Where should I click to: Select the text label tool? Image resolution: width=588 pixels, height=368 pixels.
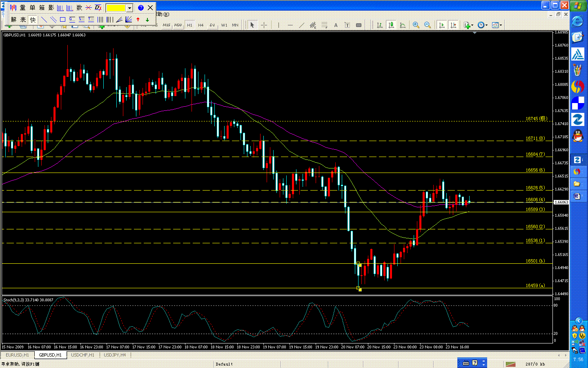tap(347, 25)
